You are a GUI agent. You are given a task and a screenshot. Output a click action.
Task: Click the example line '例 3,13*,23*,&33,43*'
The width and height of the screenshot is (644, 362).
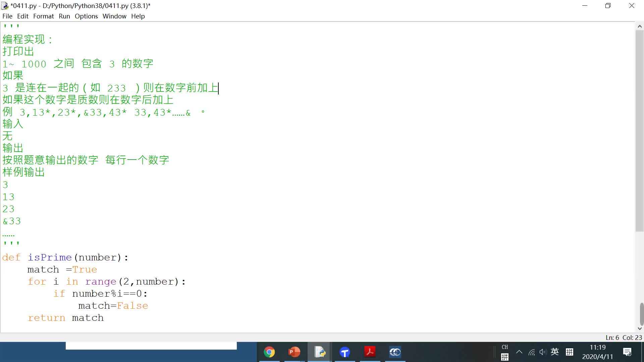coord(104,112)
